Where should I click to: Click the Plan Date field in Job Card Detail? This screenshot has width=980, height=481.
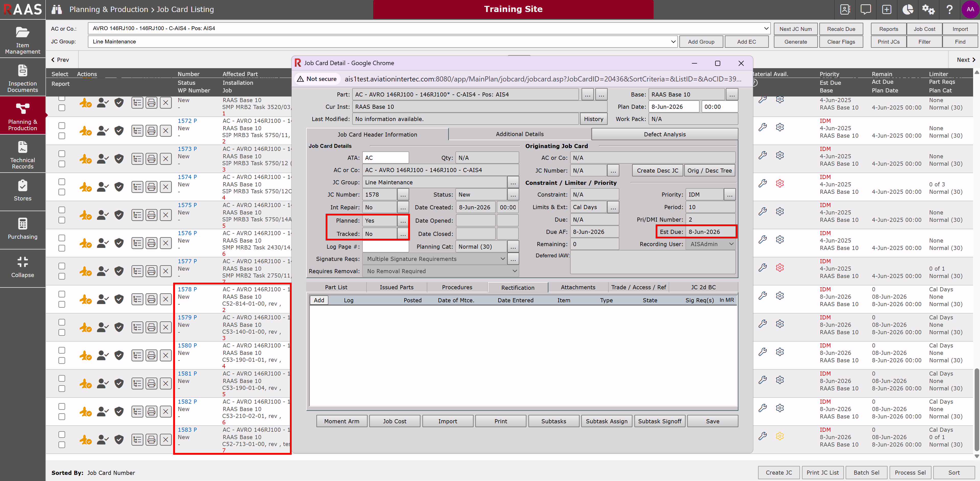pos(674,107)
